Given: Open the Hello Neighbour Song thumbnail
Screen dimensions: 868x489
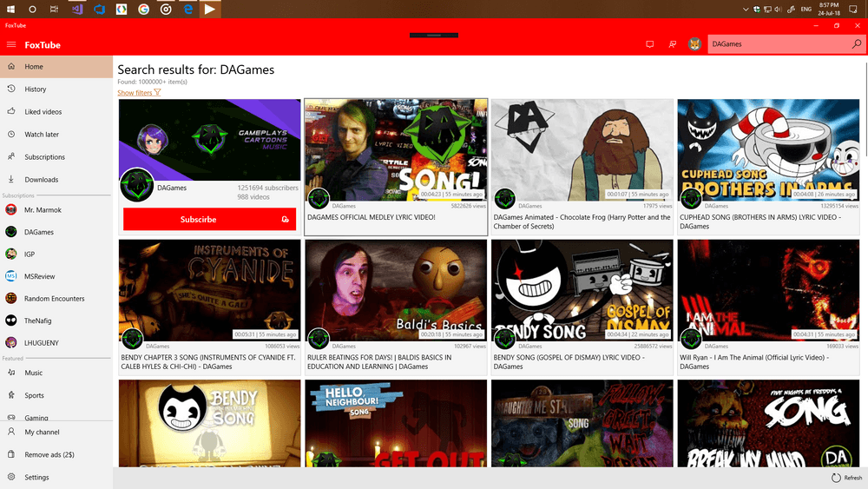Looking at the screenshot, I should pos(396,423).
